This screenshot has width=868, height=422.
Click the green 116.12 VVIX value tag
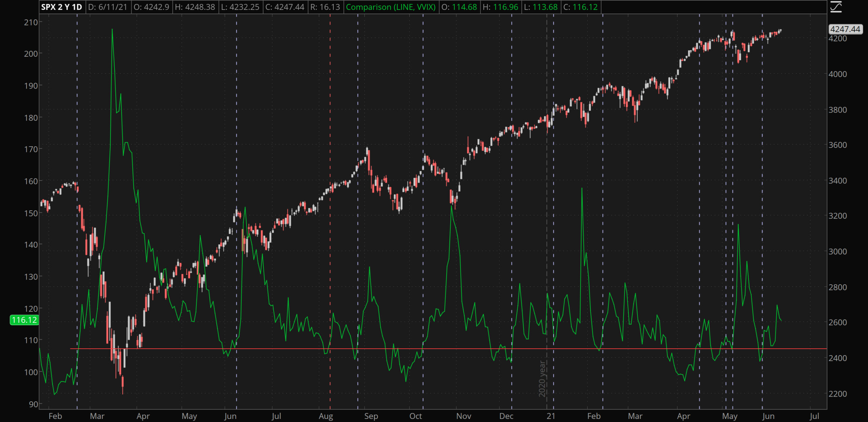24,320
